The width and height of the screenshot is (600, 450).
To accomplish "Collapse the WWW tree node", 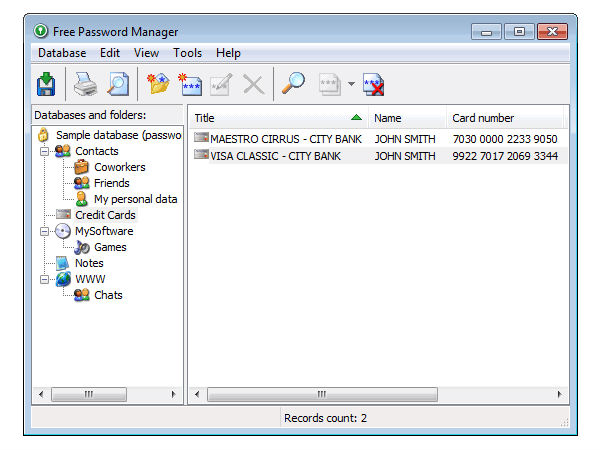I will 45,279.
